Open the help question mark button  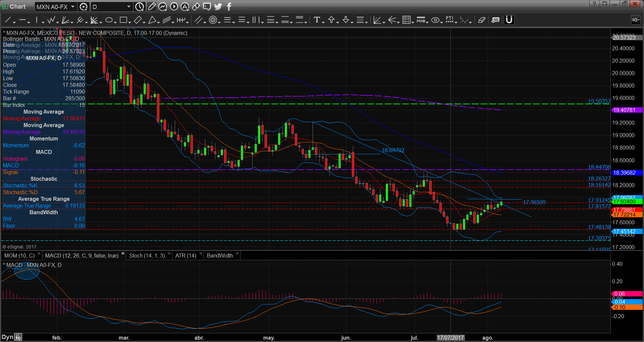pos(594,4)
